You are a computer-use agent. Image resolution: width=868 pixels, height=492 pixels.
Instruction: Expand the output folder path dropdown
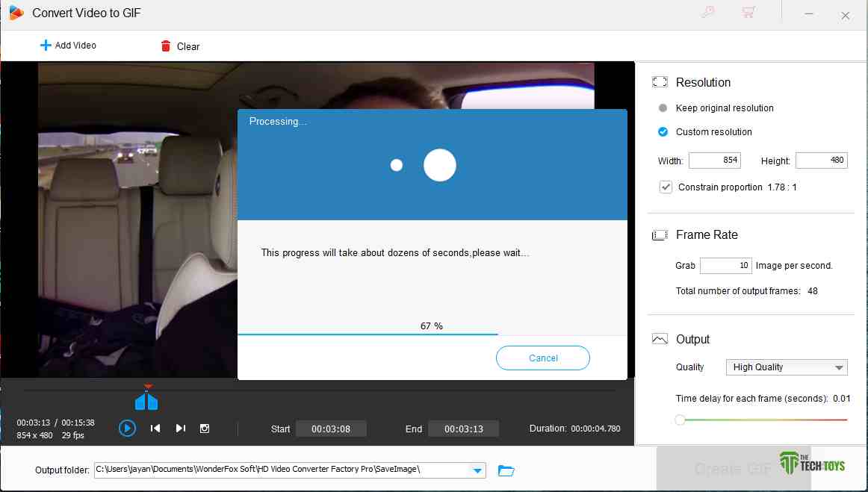click(x=477, y=470)
